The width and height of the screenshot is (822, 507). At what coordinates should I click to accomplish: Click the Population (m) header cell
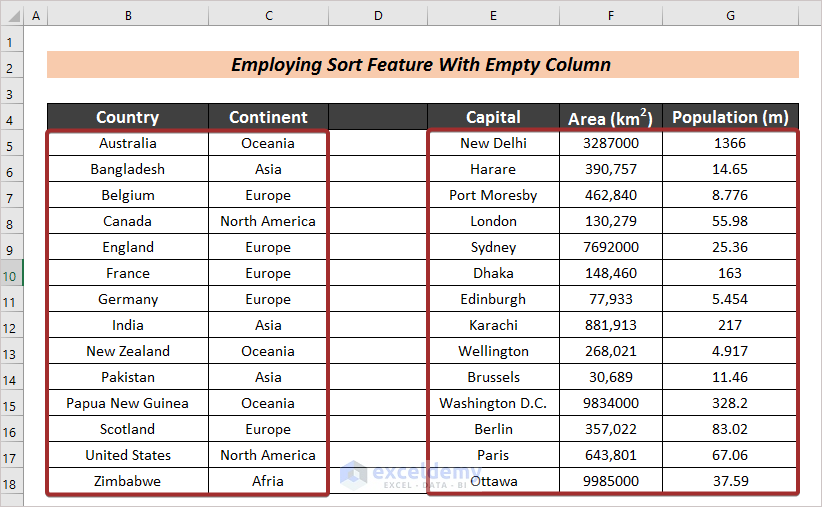(730, 117)
